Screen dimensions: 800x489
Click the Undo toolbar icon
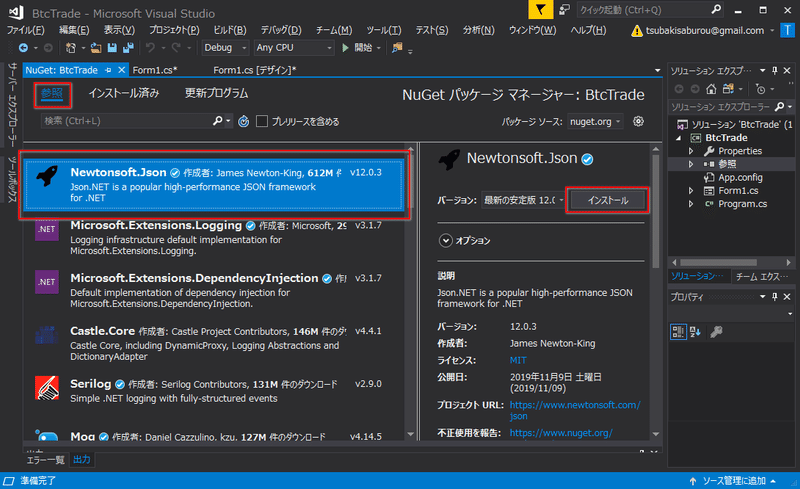(150, 47)
